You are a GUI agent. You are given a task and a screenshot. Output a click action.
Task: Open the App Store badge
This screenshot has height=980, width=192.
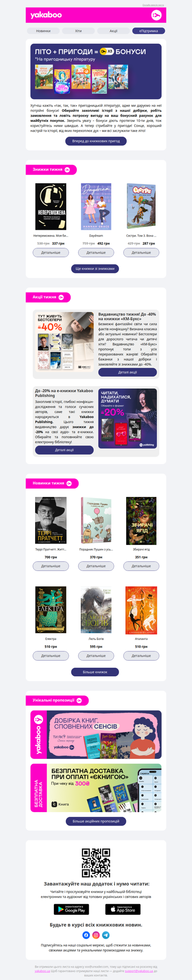[x=123, y=909]
